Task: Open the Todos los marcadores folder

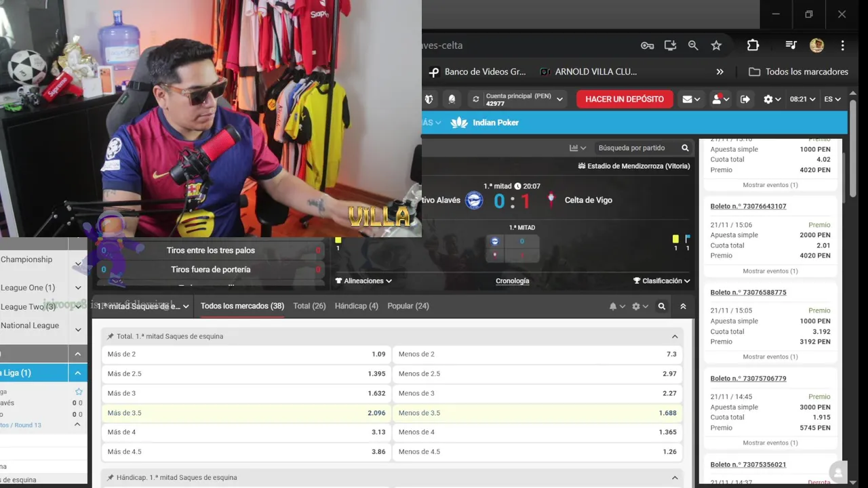Action: pyautogui.click(x=798, y=72)
